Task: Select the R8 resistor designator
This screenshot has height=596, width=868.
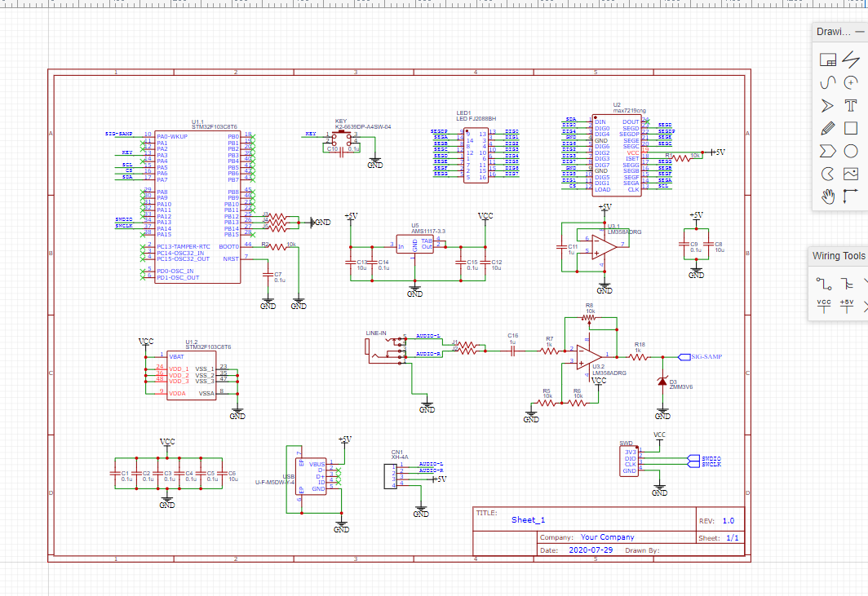Action: pos(589,306)
